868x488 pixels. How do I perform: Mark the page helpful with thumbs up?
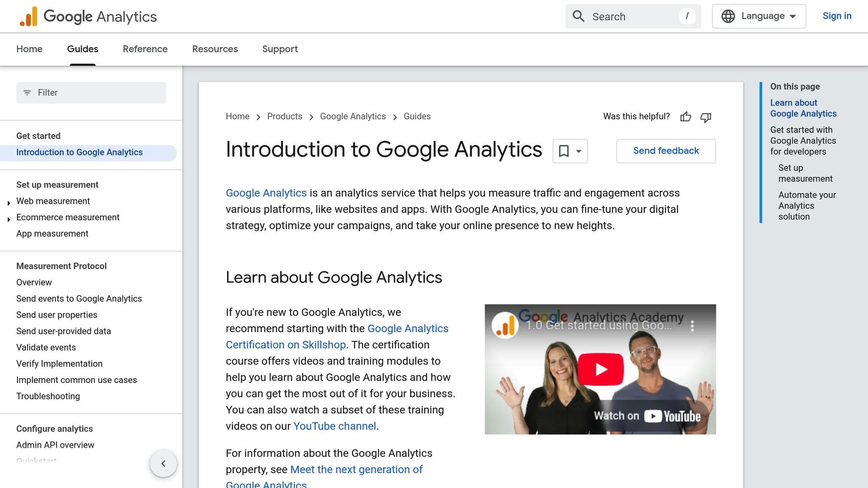tap(685, 117)
